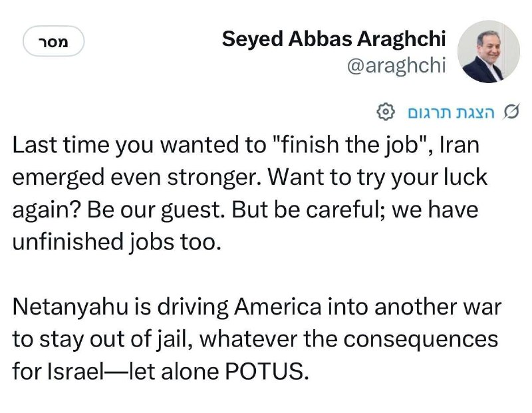Show the tweet translation via "הצגת תרגום"
Viewport: 532px width, 413px height.
coord(451,112)
